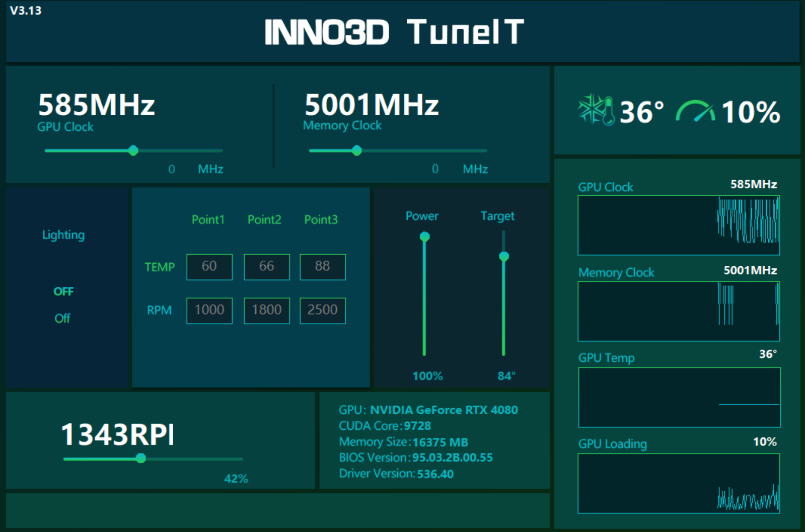Edit Point1 RPM field showing 1000

[x=209, y=311]
